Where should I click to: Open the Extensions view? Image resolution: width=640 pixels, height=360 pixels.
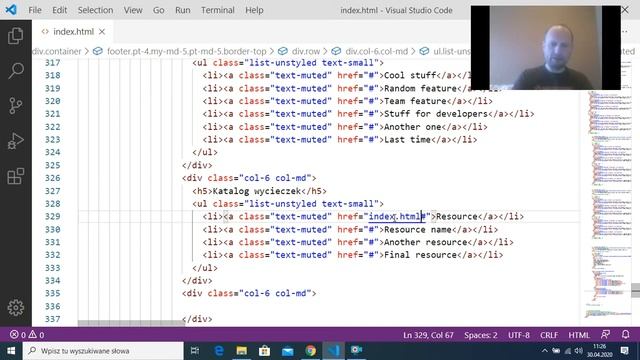tap(16, 176)
